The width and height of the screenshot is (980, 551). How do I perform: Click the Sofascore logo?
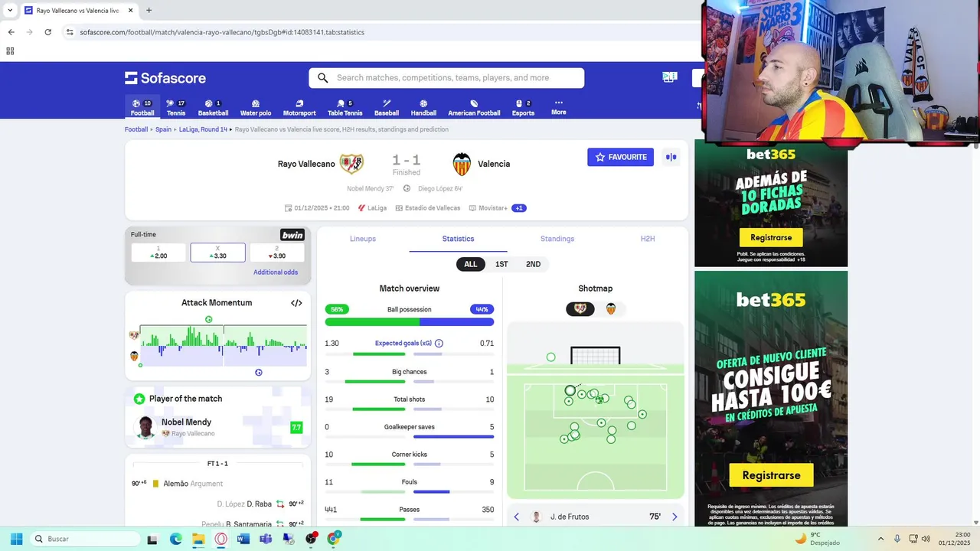click(165, 78)
